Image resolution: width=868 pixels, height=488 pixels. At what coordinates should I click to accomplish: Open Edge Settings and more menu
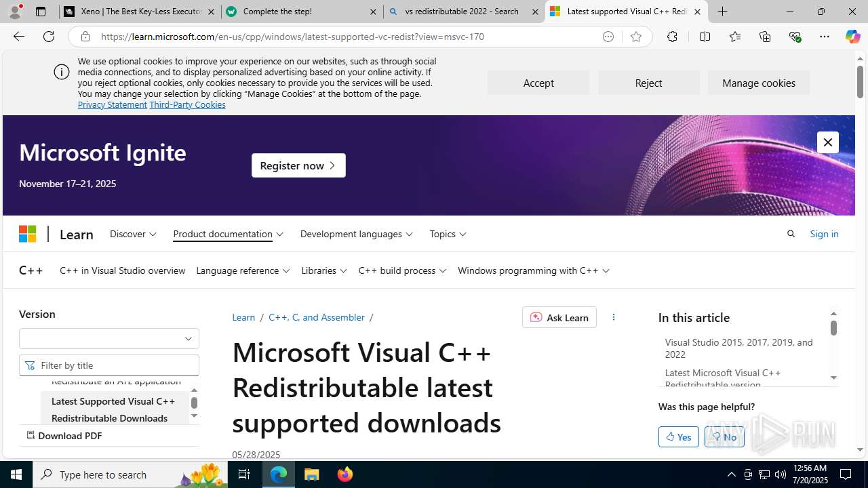pos(825,37)
